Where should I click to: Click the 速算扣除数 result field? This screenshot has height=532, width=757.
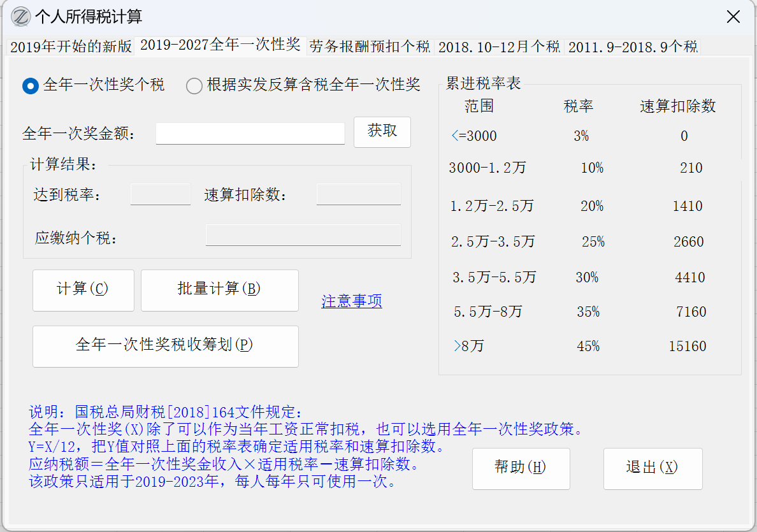point(359,195)
